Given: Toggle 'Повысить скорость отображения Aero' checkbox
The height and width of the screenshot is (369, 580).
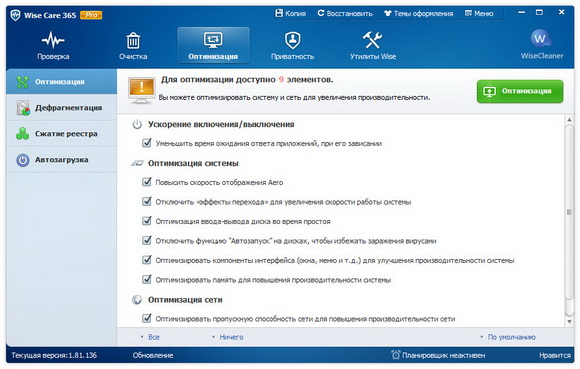Looking at the screenshot, I should coord(147,182).
